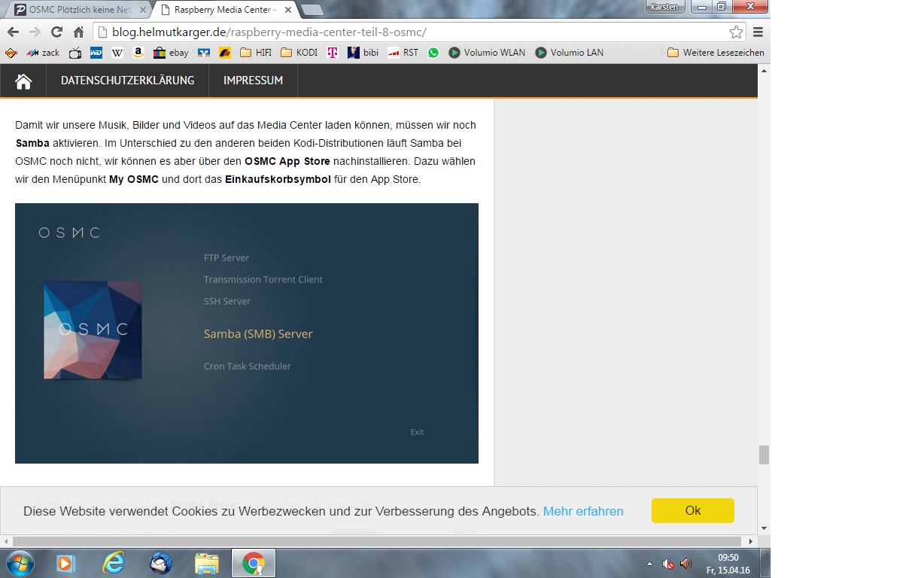924x578 pixels.
Task: Click the address bar URL field
Action: (414, 32)
